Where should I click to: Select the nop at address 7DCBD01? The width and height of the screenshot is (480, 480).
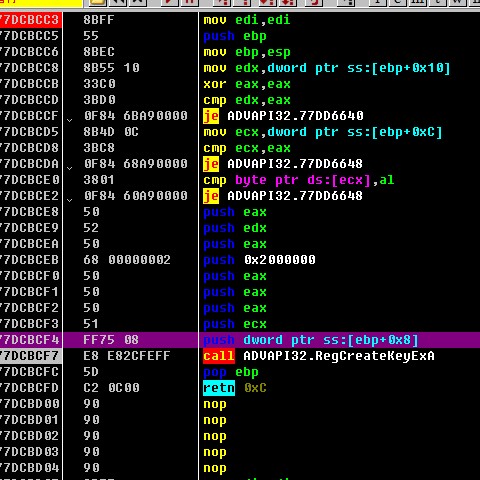click(215, 421)
